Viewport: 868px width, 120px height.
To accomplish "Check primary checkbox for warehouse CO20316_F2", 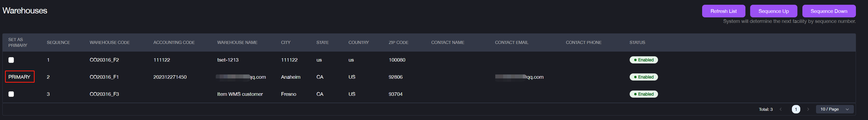I will click(x=11, y=60).
